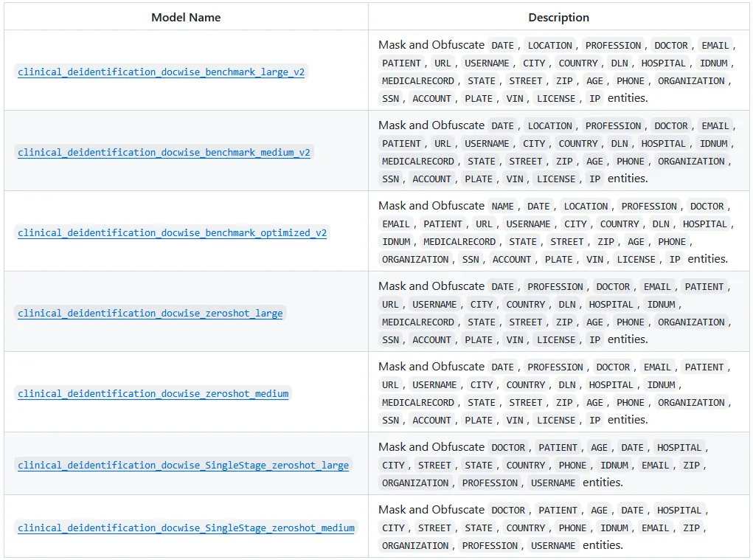Open clinical_deidentification_docwise_benchmark_large_v2 model link

(161, 72)
